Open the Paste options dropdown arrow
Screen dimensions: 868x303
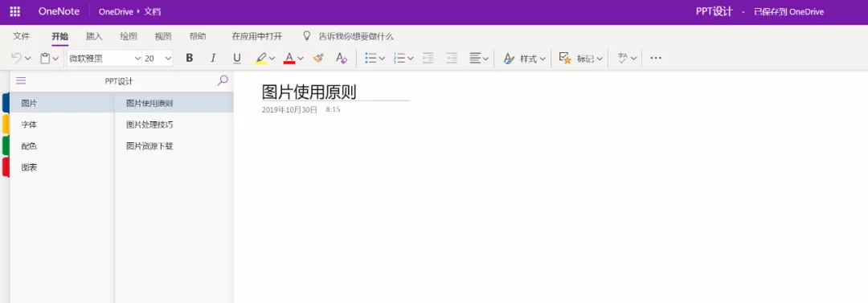pos(55,58)
